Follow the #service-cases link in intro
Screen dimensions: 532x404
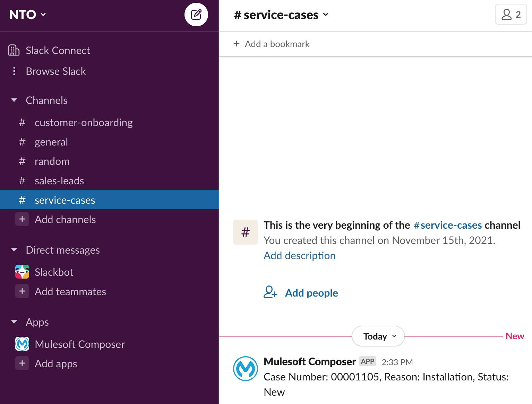[x=447, y=225]
